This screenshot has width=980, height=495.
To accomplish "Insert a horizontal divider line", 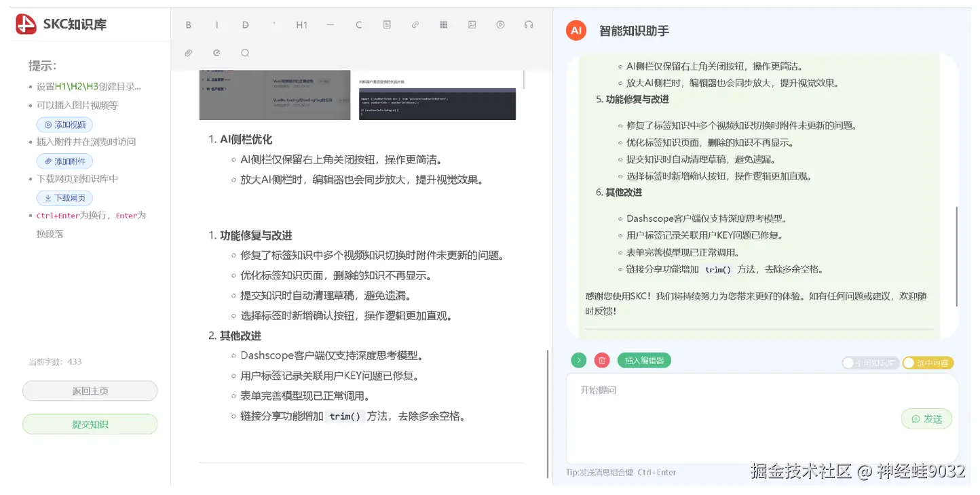I will [x=330, y=24].
